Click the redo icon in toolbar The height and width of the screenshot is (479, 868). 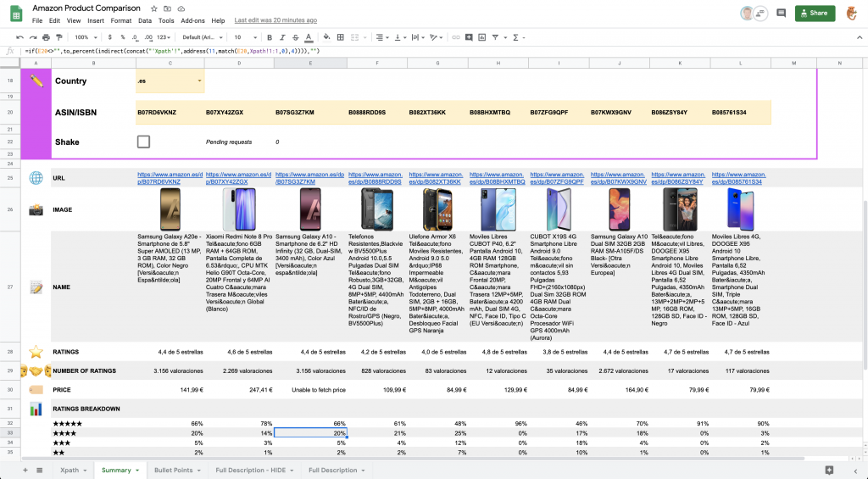click(x=33, y=37)
